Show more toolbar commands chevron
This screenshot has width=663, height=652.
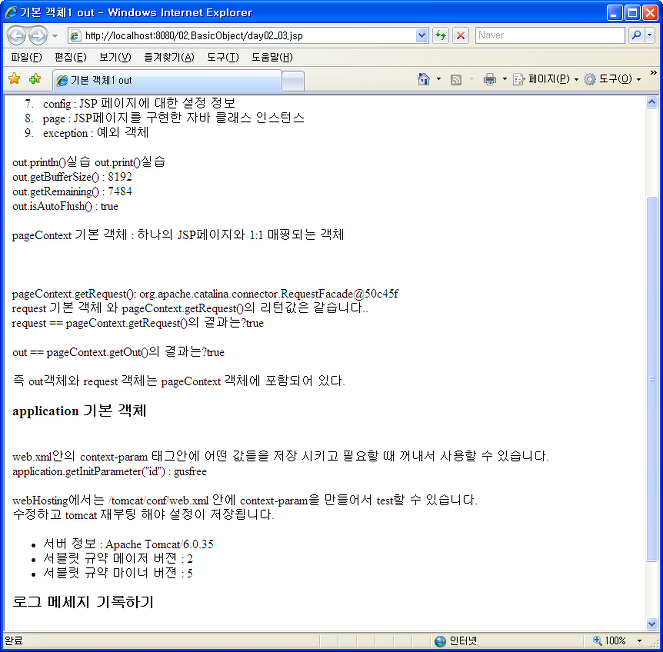[x=653, y=73]
